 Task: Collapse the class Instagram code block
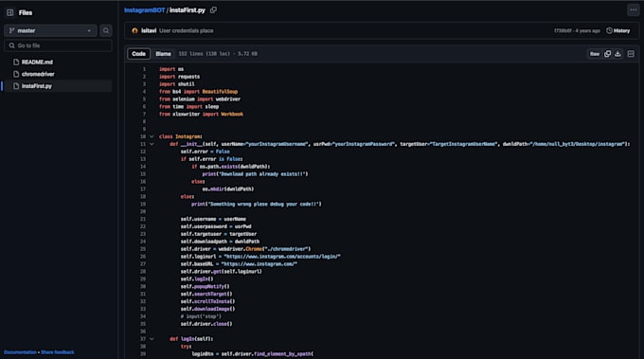[x=152, y=136]
